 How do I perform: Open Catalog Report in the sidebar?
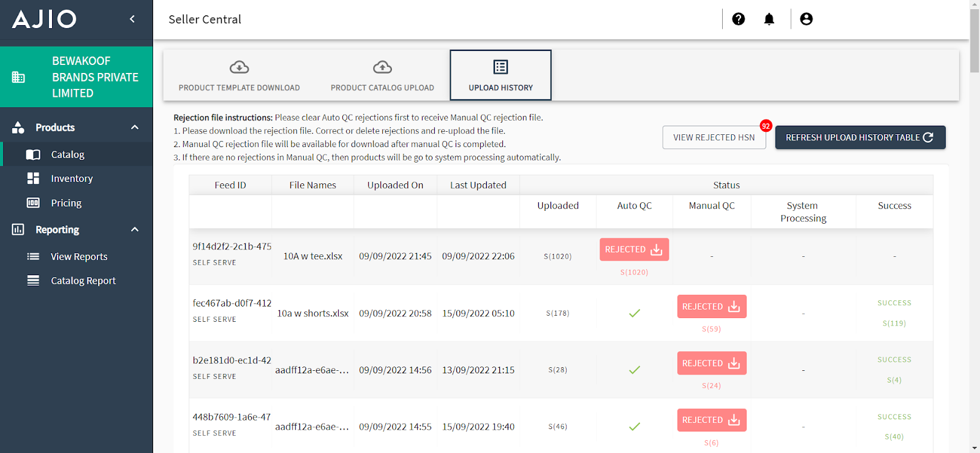click(x=77, y=281)
